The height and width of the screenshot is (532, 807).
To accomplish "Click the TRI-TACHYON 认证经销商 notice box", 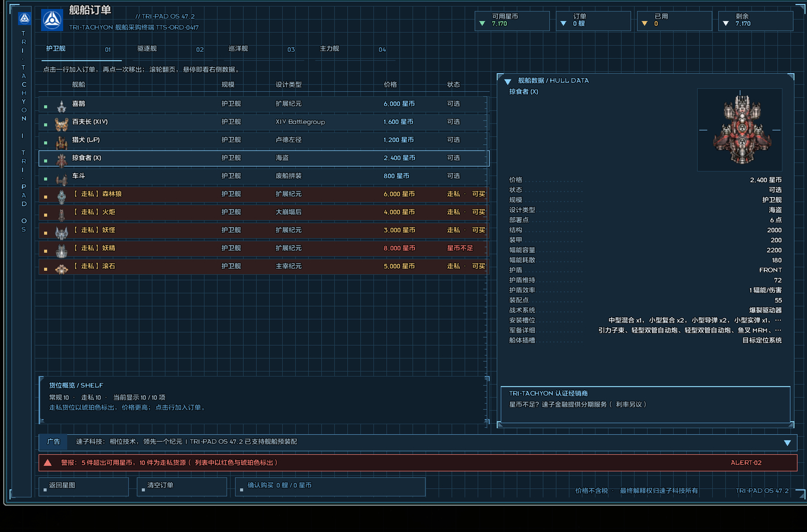I will 646,405.
